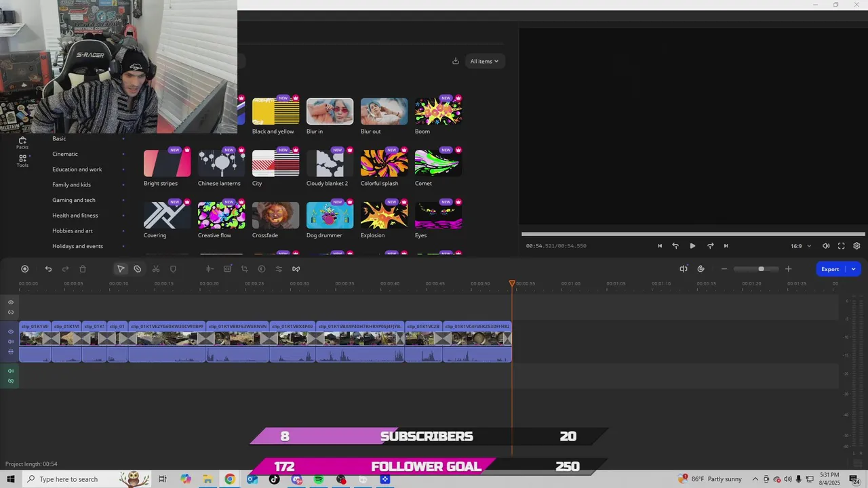Open clip properties sliders icon
868x488 pixels.
[279, 269]
